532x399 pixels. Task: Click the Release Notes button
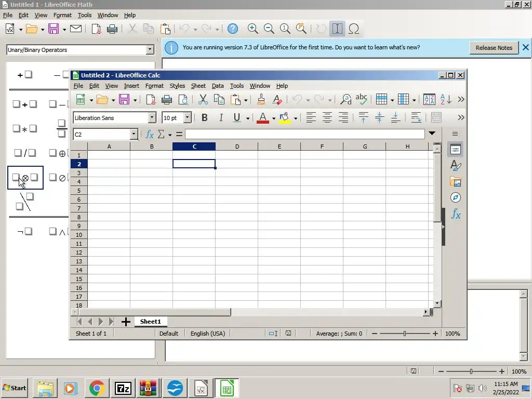(x=494, y=48)
